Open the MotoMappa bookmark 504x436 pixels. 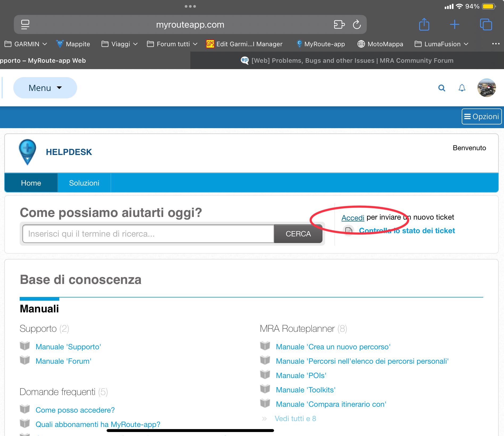click(x=380, y=44)
